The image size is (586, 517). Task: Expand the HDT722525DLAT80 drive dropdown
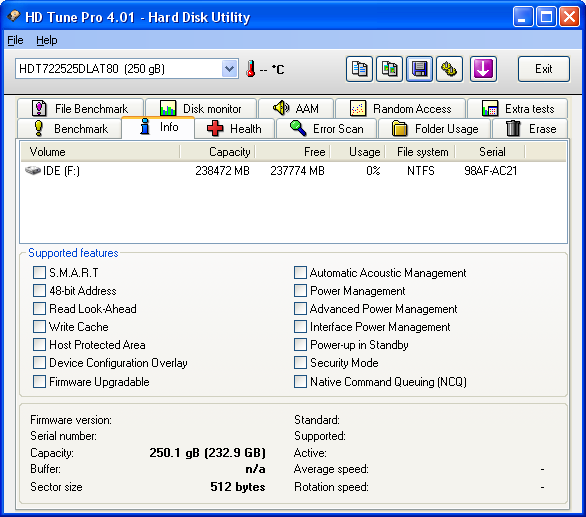tap(229, 69)
